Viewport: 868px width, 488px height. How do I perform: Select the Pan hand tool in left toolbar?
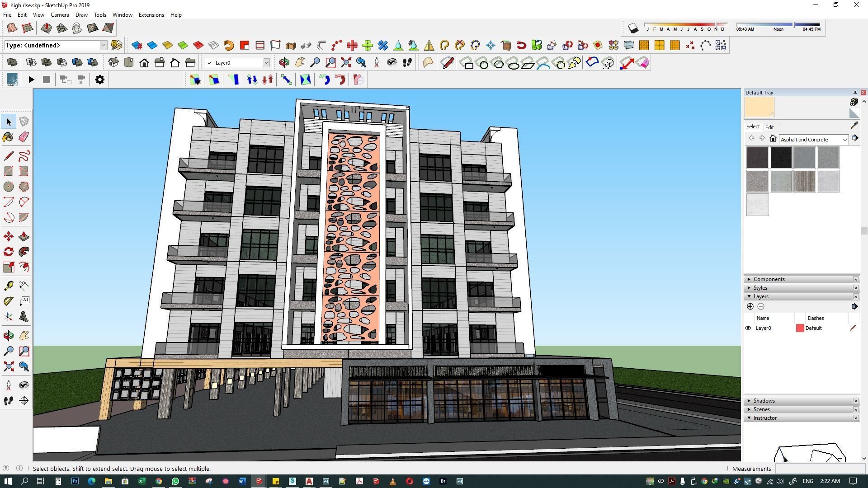point(24,335)
